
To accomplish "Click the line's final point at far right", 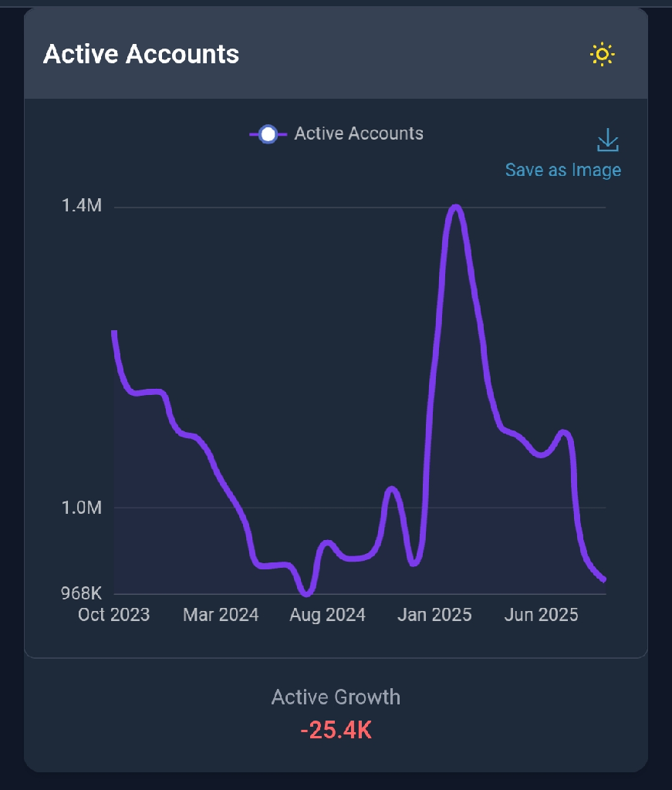I will pos(604,579).
